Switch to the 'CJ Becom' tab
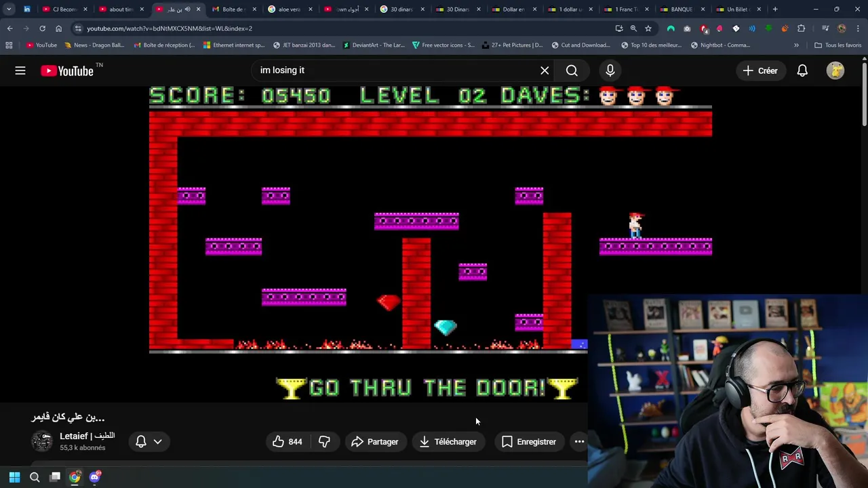The image size is (868, 488). [64, 9]
